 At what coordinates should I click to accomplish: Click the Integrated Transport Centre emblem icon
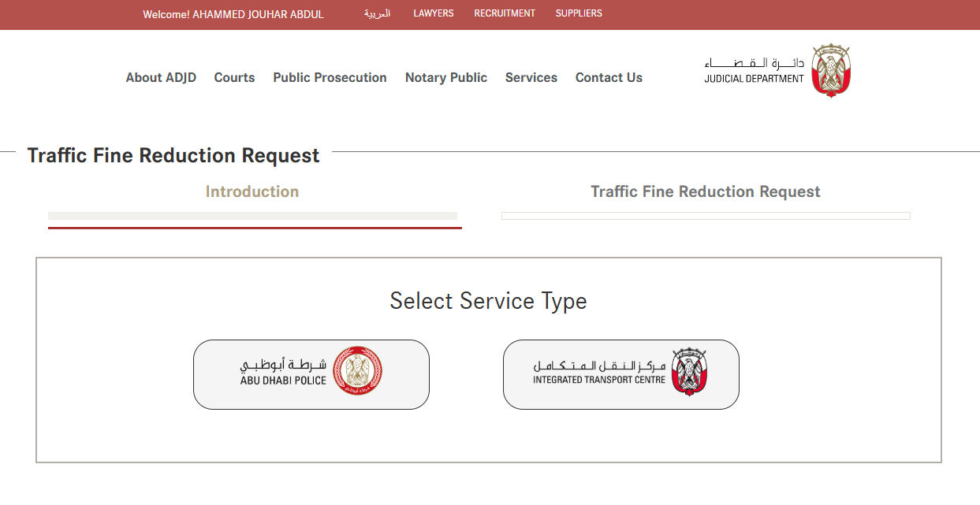point(690,371)
